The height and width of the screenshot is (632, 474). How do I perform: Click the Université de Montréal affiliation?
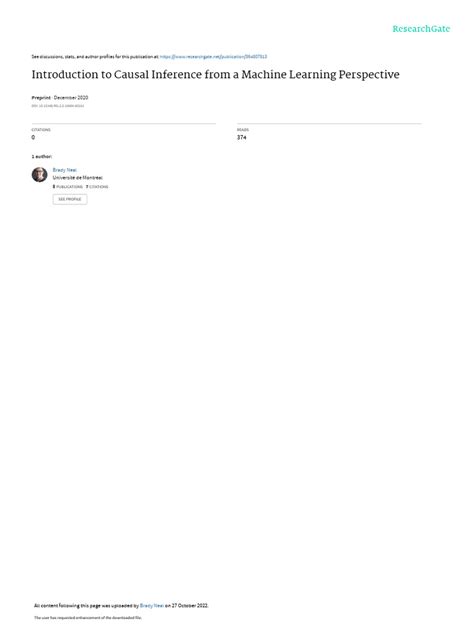[78, 178]
